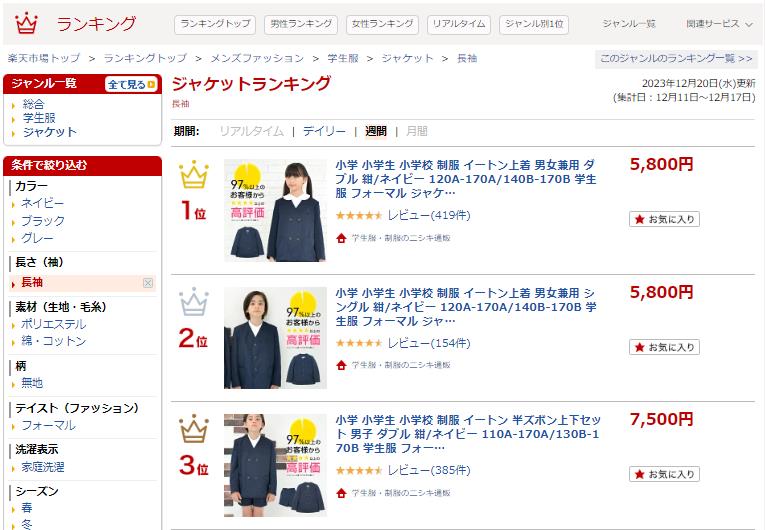This screenshot has height=530, width=765.
Task: Remove the 長袖 filter with X icon
Action: pyautogui.click(x=148, y=283)
